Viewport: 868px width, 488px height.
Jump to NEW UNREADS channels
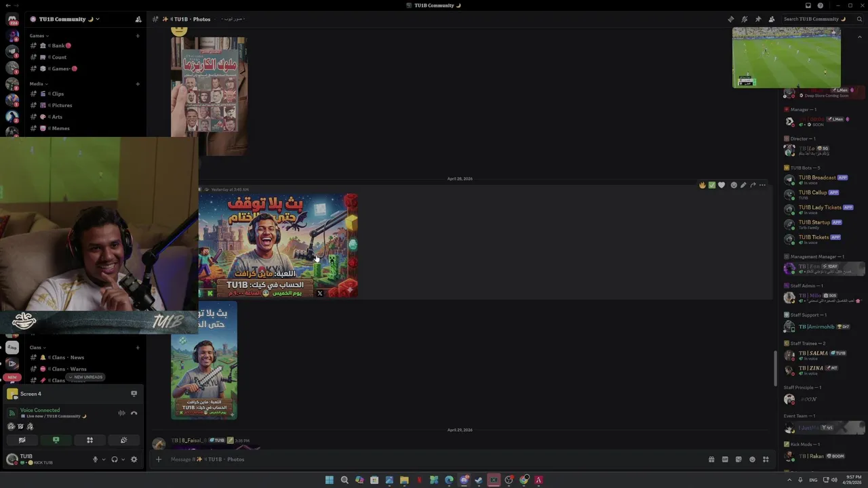85,377
